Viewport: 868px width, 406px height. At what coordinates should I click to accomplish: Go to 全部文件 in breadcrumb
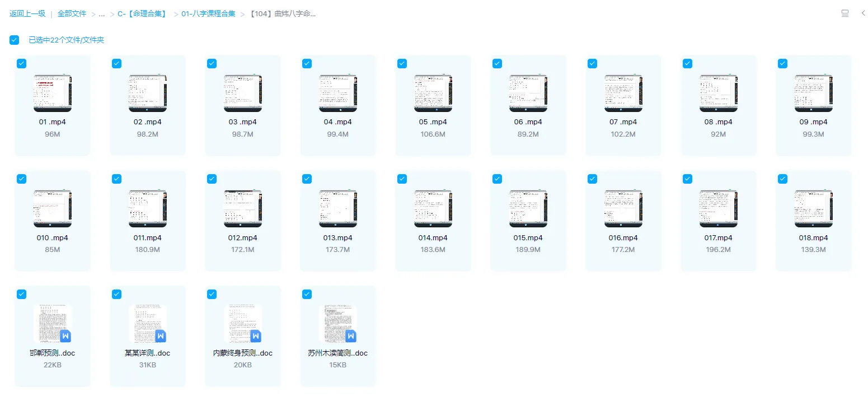(x=72, y=14)
